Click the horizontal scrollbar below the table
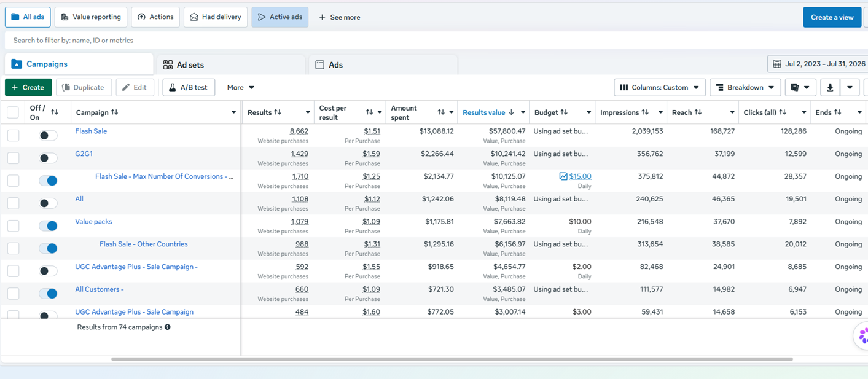The image size is (868, 379). pos(452,359)
